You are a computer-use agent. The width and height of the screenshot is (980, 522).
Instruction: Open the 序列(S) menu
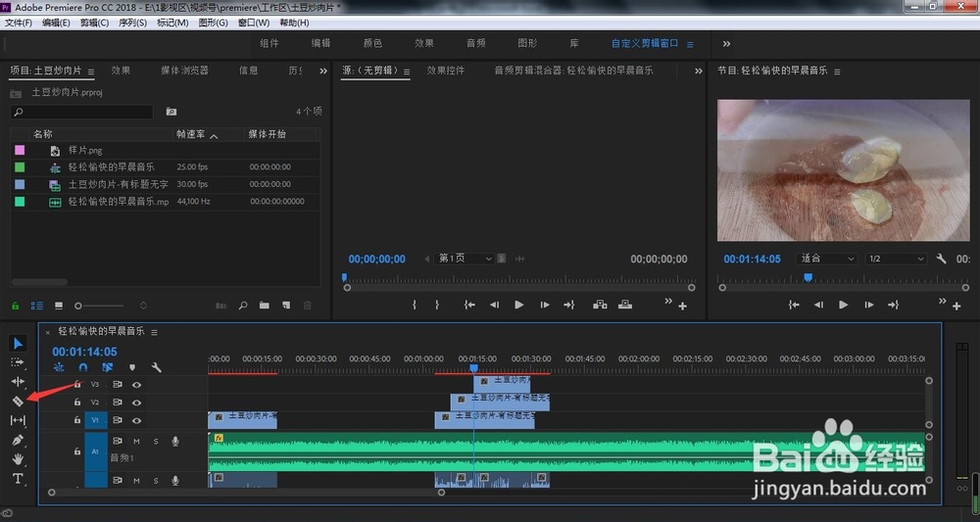point(132,23)
